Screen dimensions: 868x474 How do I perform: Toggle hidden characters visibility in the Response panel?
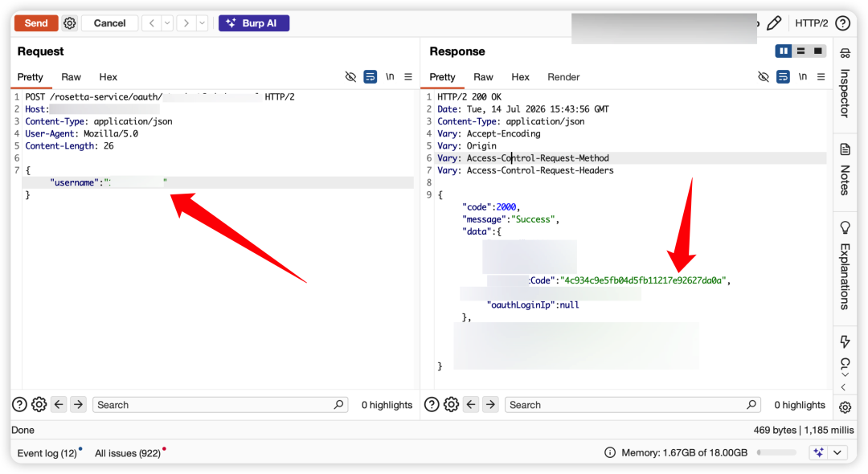[x=764, y=77]
